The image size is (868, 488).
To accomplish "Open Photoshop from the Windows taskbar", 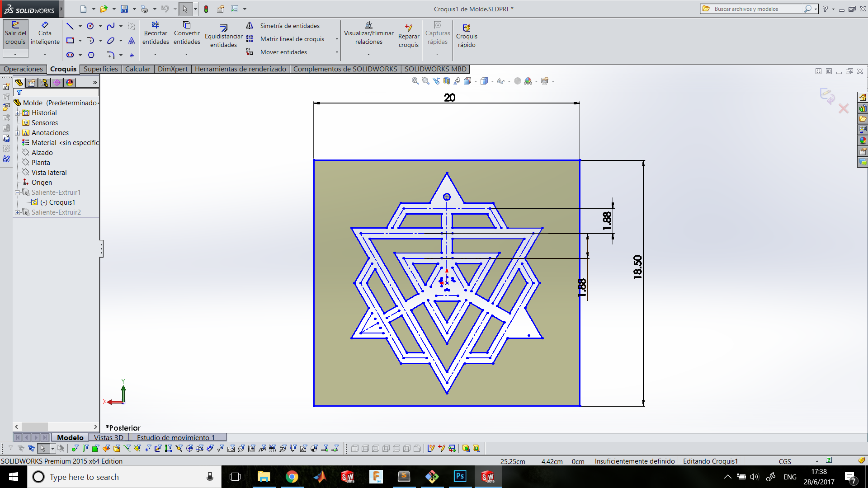I will [x=460, y=477].
